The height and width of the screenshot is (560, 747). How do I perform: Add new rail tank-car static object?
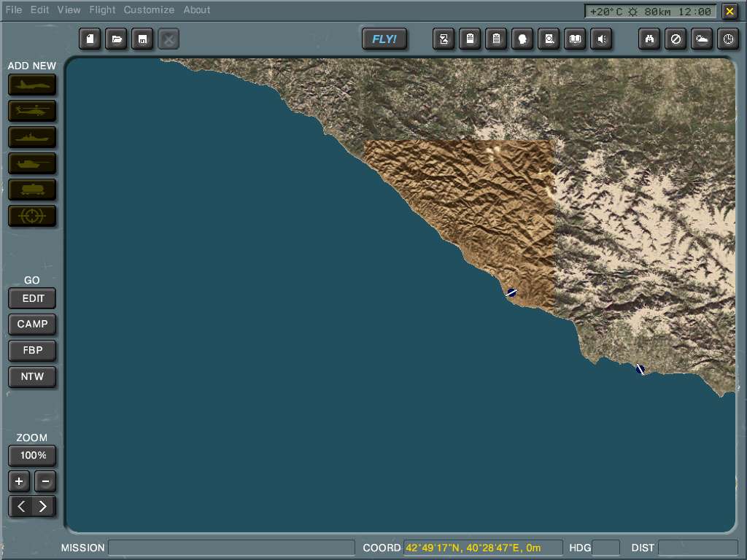coord(32,190)
